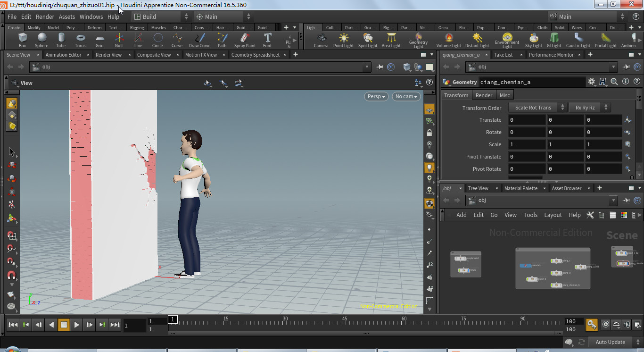Click Layout in network editor menu
The image size is (644, 352).
tap(553, 215)
